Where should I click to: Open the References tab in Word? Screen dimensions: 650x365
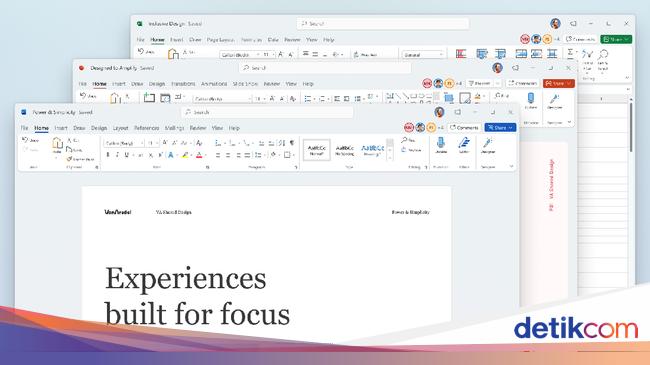pos(146,128)
